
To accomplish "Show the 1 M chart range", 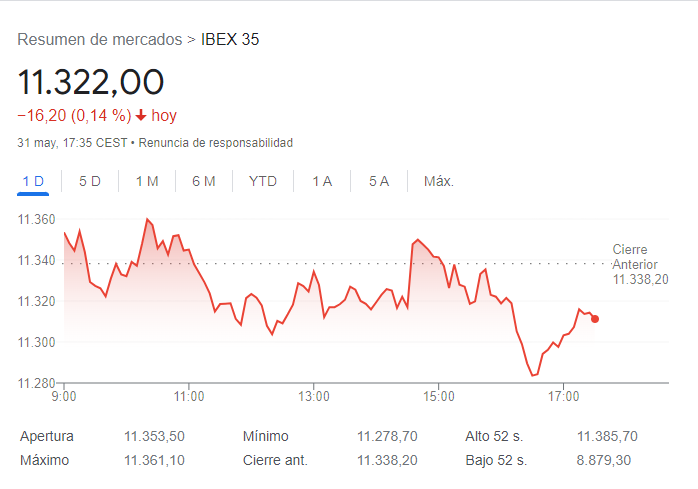I will pyautogui.click(x=147, y=181).
